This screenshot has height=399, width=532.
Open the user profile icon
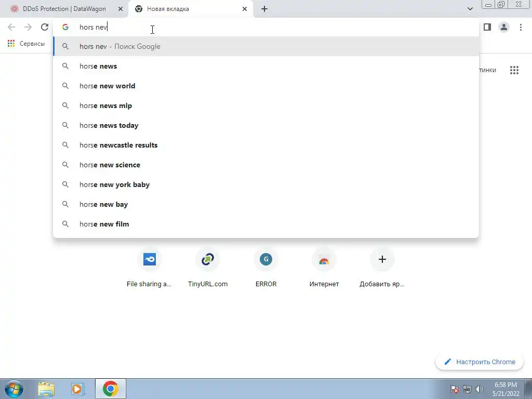[x=504, y=27]
